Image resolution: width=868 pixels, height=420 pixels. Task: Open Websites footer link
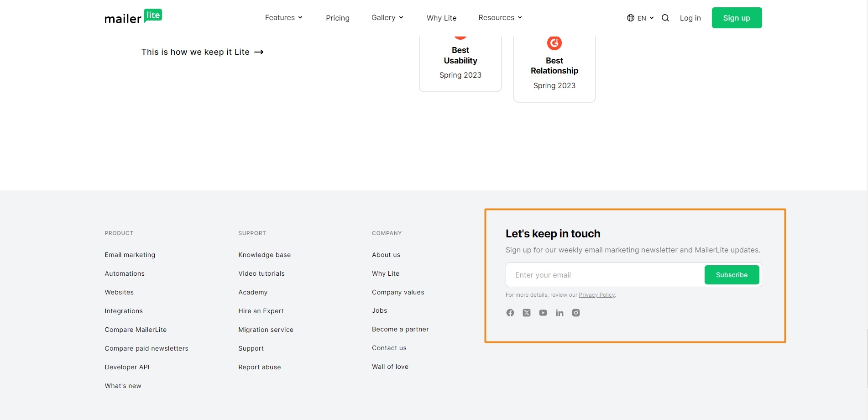[x=119, y=292]
